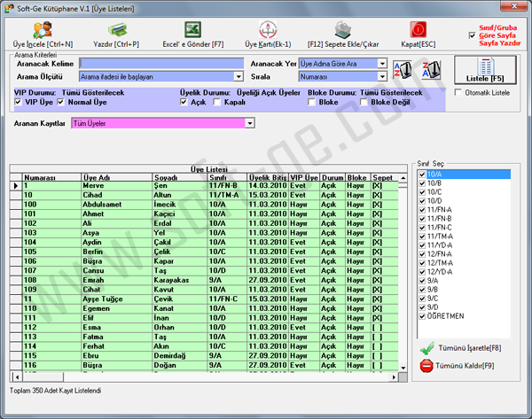The width and height of the screenshot is (532, 419).
Task: Click Soyadı column header
Action: (180, 178)
